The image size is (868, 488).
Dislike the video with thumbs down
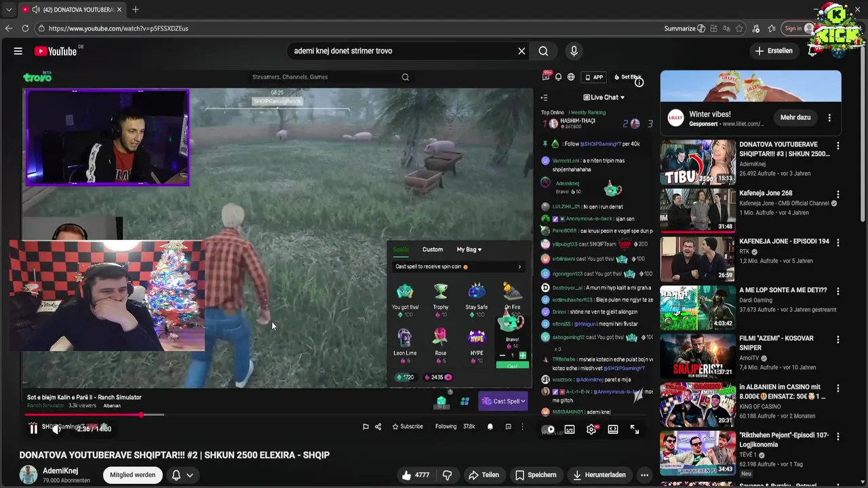click(x=447, y=475)
